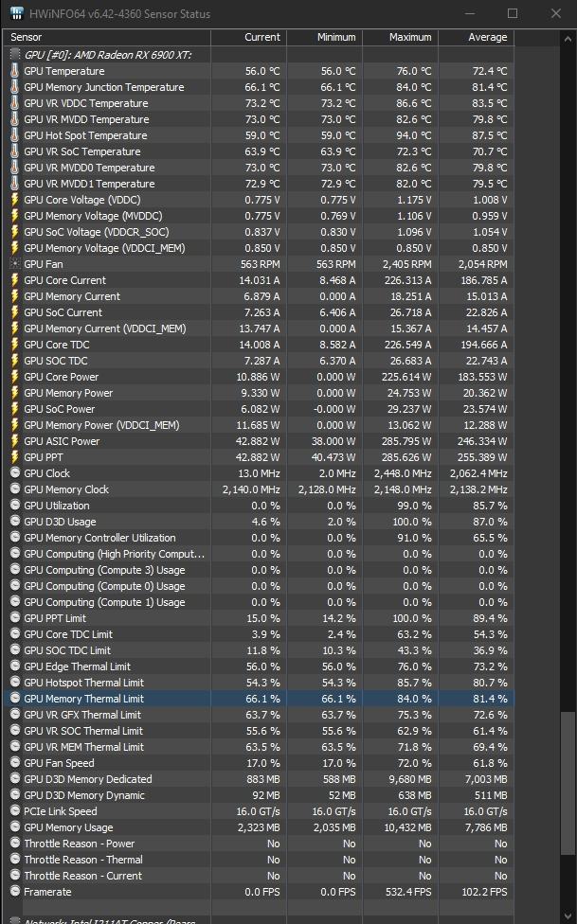The image size is (577, 924).
Task: Select GPU Memory Current (VDDCI_MEM) row
Action: tap(260, 329)
